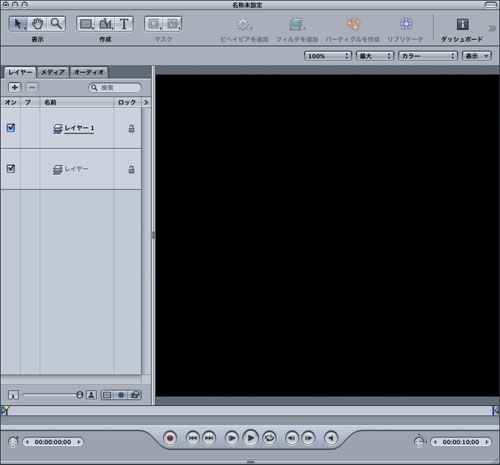Toggle loop playback button
Viewport: 500px width, 465px height.
click(270, 438)
